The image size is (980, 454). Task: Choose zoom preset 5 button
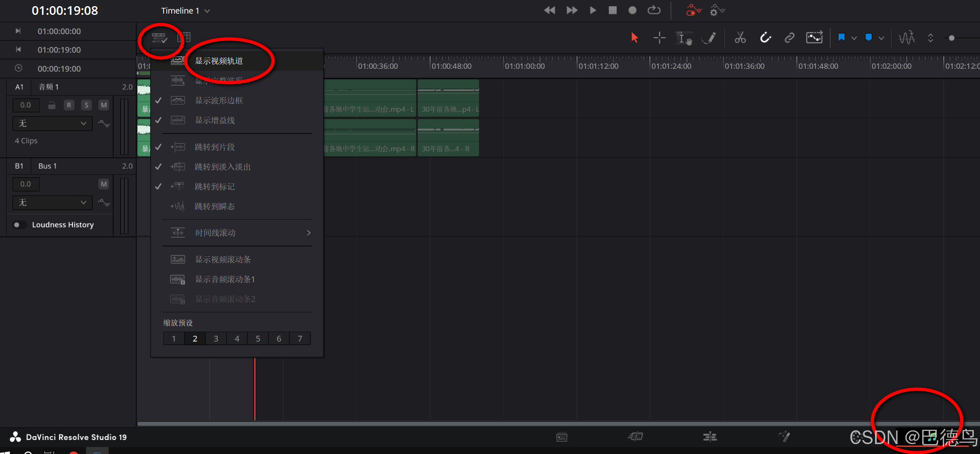(258, 339)
